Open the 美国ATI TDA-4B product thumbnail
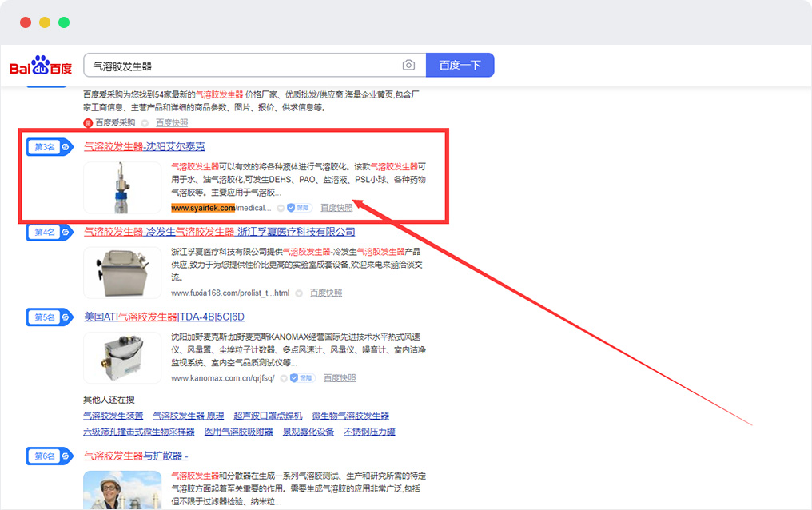Image resolution: width=812 pixels, height=510 pixels. pyautogui.click(x=122, y=358)
